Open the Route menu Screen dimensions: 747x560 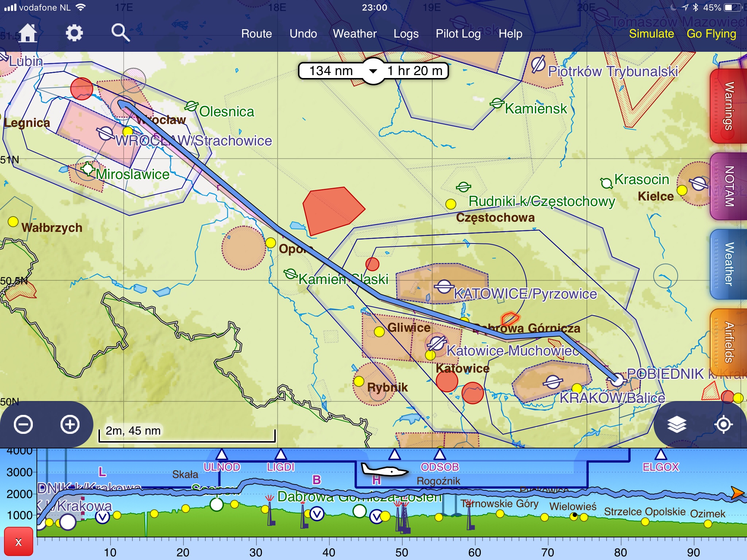click(256, 34)
